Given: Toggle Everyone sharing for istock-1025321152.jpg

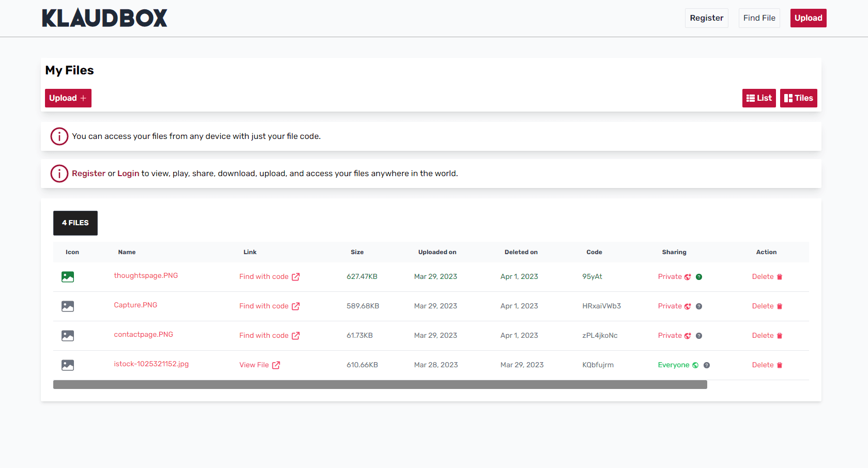Looking at the screenshot, I should pos(678,365).
